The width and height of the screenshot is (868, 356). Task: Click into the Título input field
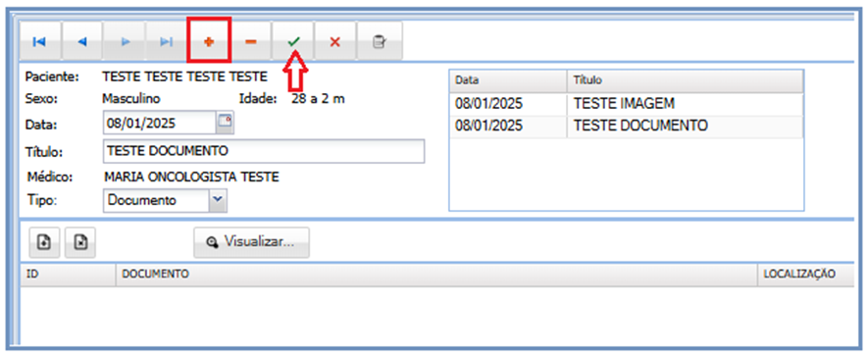click(264, 151)
